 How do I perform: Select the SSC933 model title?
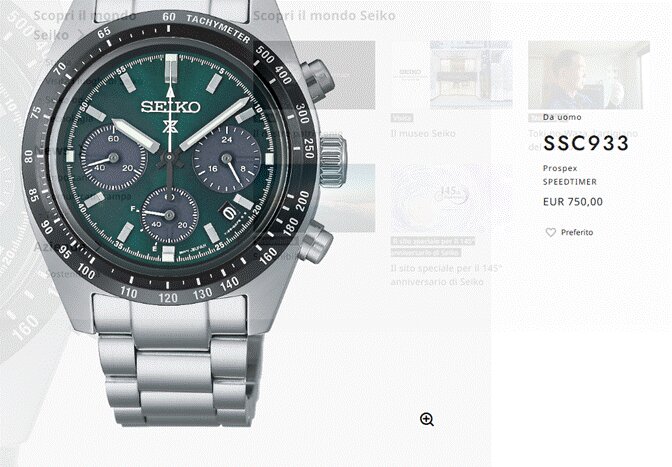585,144
